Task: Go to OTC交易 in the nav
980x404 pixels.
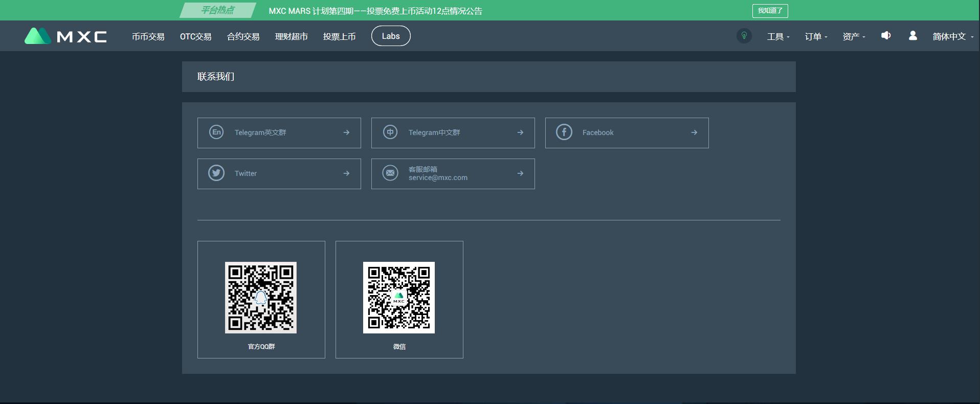Action: pyautogui.click(x=195, y=36)
